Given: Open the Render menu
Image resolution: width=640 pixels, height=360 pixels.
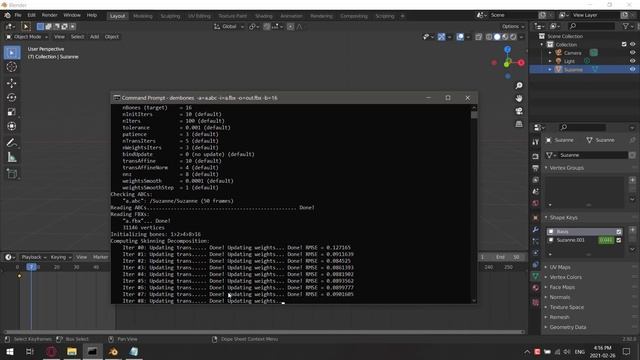Looking at the screenshot, I should click(x=49, y=15).
